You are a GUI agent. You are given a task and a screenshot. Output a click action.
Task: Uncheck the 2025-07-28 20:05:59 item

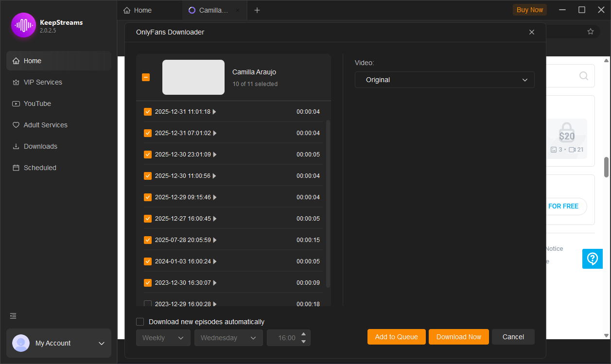point(148,240)
